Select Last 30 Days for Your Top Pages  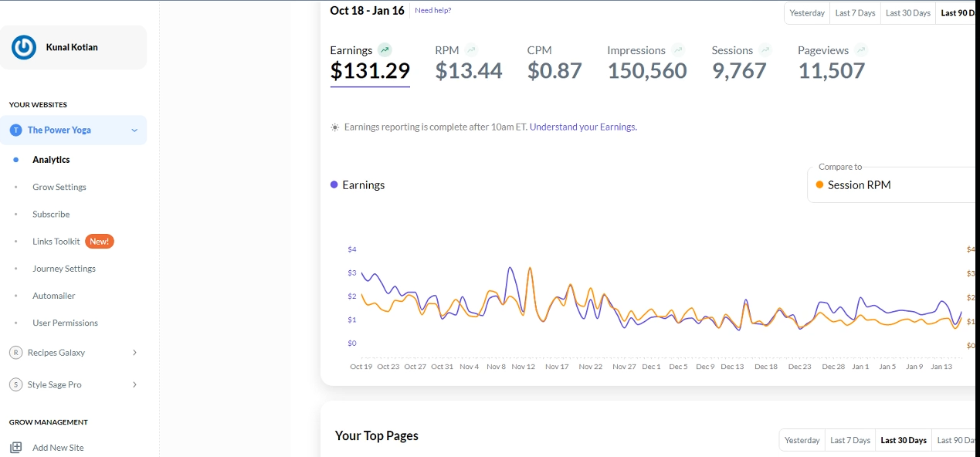click(904, 440)
